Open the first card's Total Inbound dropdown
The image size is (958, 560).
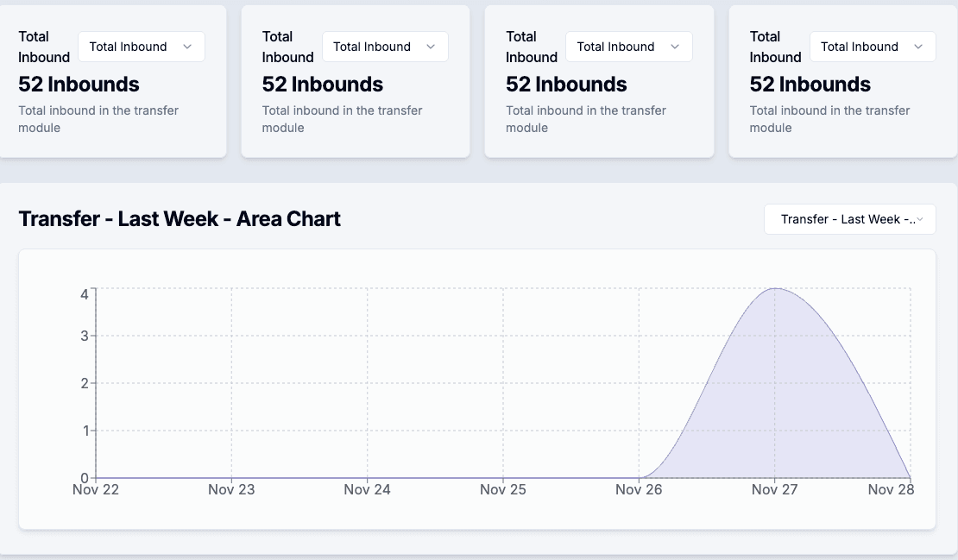(141, 47)
